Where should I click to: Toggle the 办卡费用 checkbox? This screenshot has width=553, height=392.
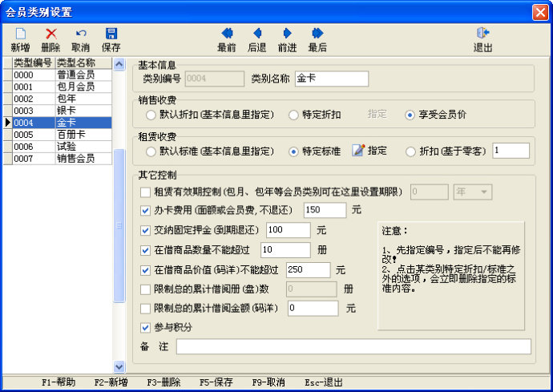(145, 211)
